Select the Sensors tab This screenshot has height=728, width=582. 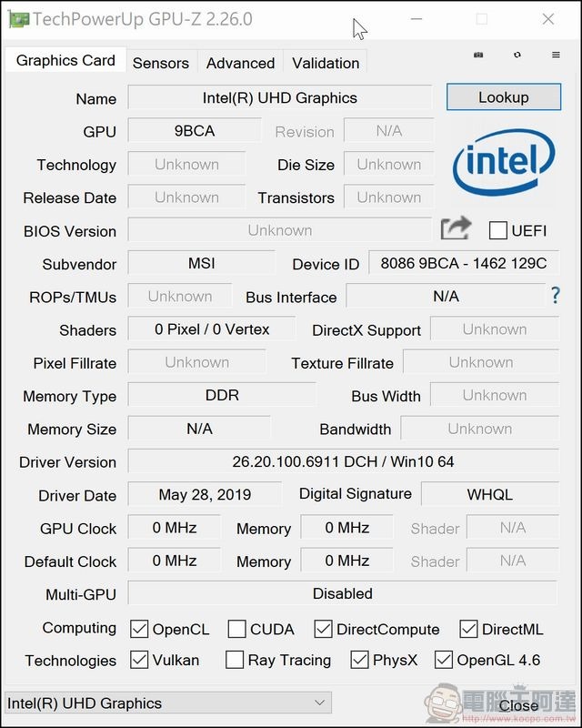pos(161,63)
